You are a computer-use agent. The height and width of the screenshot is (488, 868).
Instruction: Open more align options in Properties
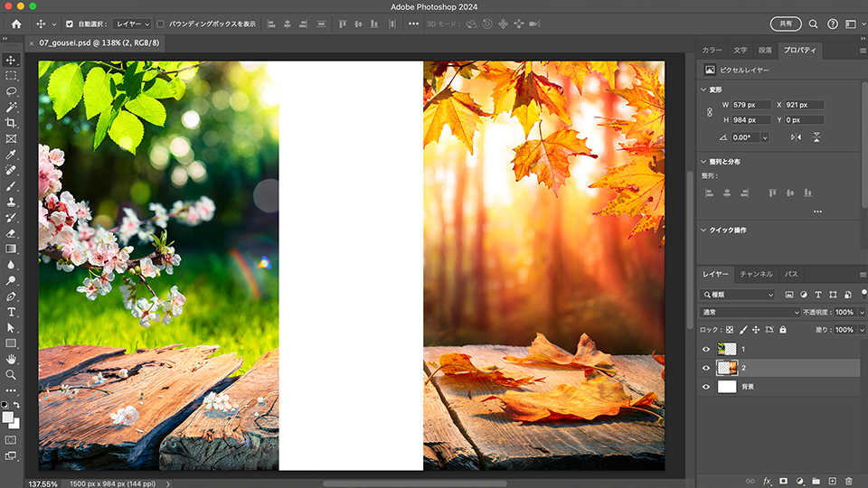pos(817,211)
